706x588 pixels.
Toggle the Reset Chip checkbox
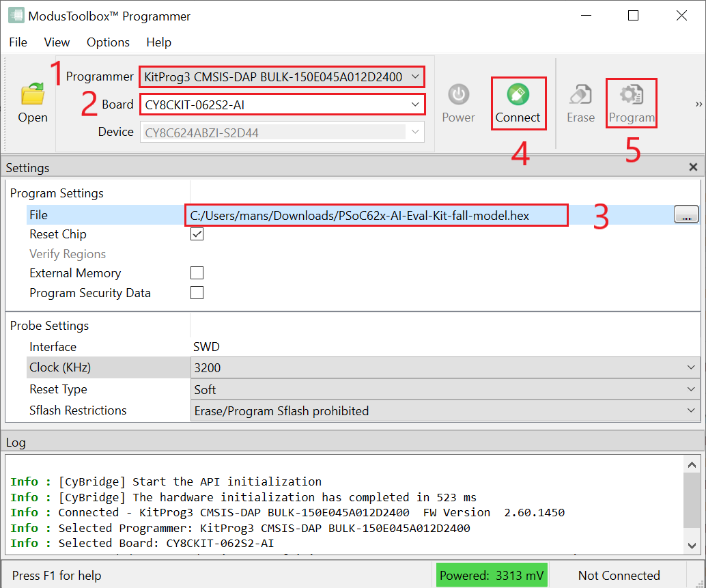(197, 234)
